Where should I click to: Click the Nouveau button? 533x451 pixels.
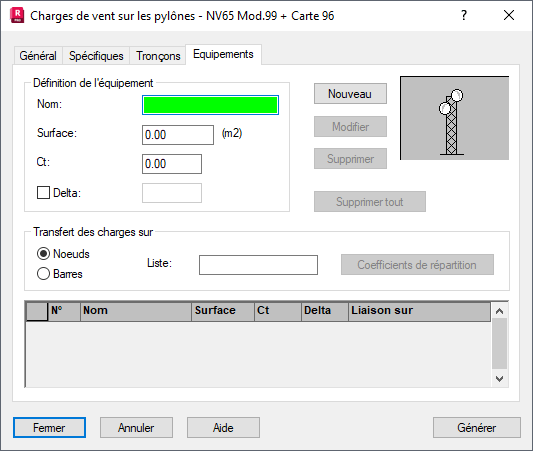point(350,93)
